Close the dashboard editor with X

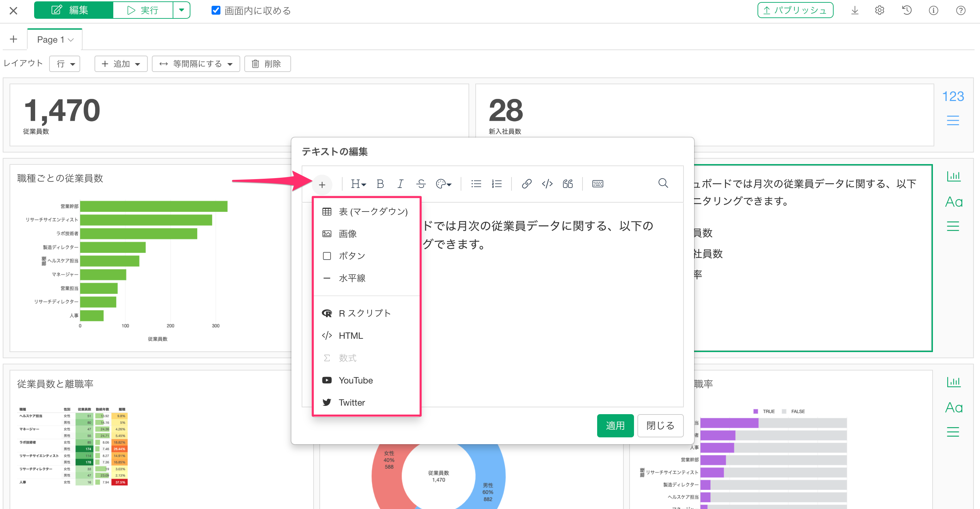pyautogui.click(x=13, y=11)
